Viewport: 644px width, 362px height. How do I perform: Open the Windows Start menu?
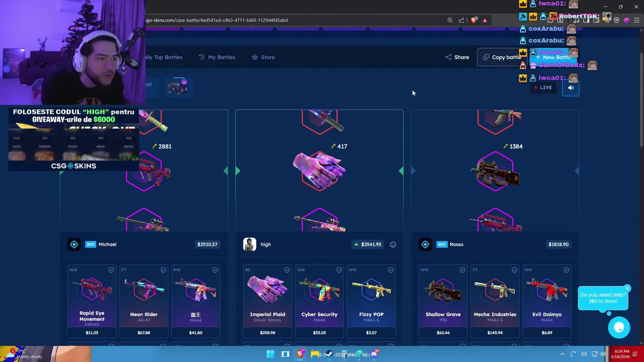tap(270, 354)
